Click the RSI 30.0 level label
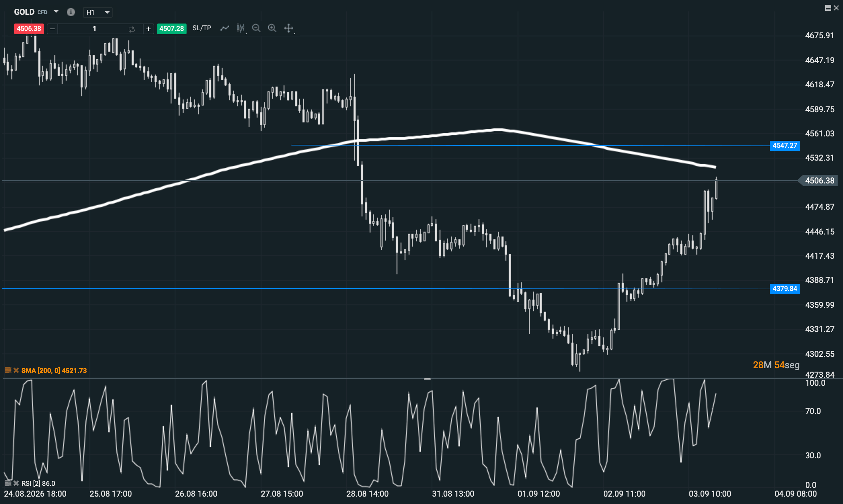 813,455
